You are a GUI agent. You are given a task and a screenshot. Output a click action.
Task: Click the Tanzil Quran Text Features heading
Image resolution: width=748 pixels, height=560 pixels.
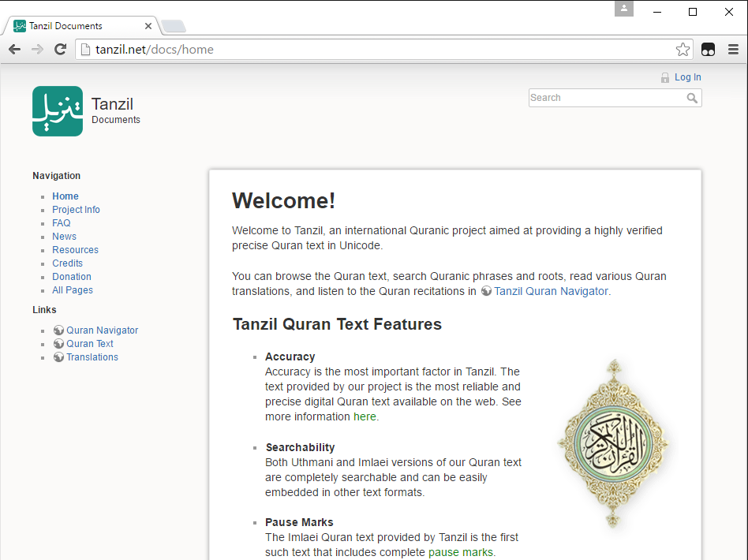click(x=337, y=324)
